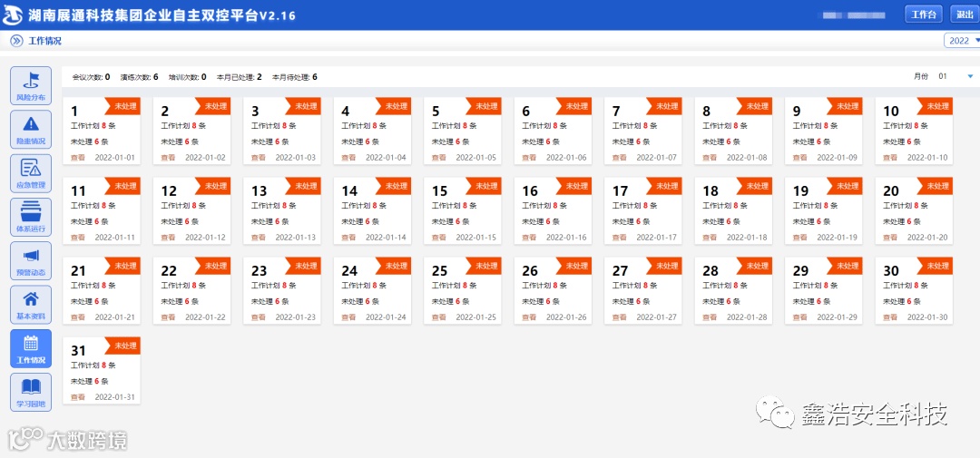Image resolution: width=980 pixels, height=458 pixels.
Task: Open the 体系运行 sidebar icon
Action: [x=31, y=217]
